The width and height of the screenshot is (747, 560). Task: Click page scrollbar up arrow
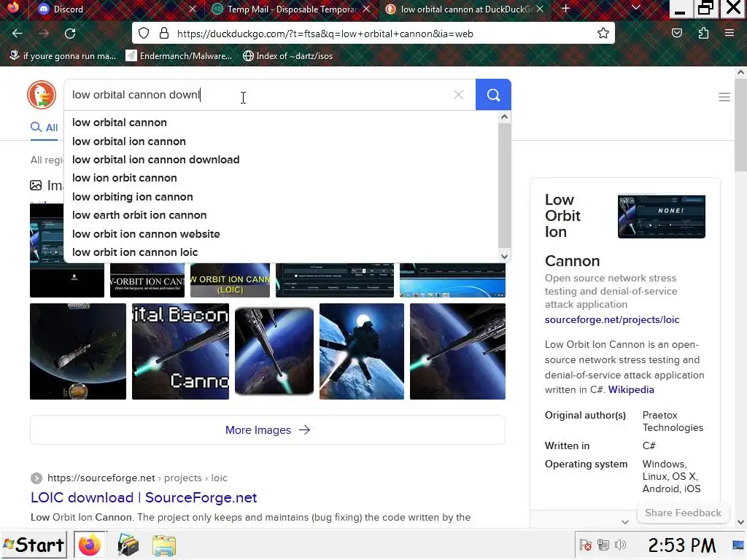point(740,73)
